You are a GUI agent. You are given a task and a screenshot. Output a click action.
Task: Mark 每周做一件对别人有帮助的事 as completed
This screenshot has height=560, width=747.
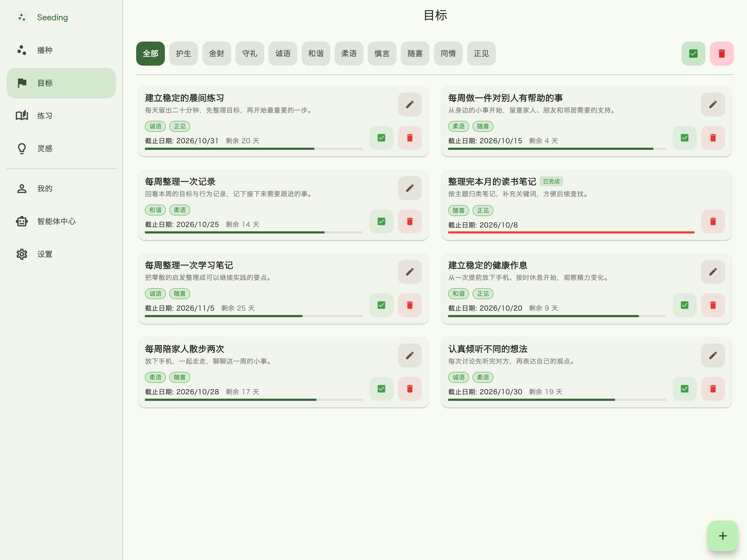684,138
